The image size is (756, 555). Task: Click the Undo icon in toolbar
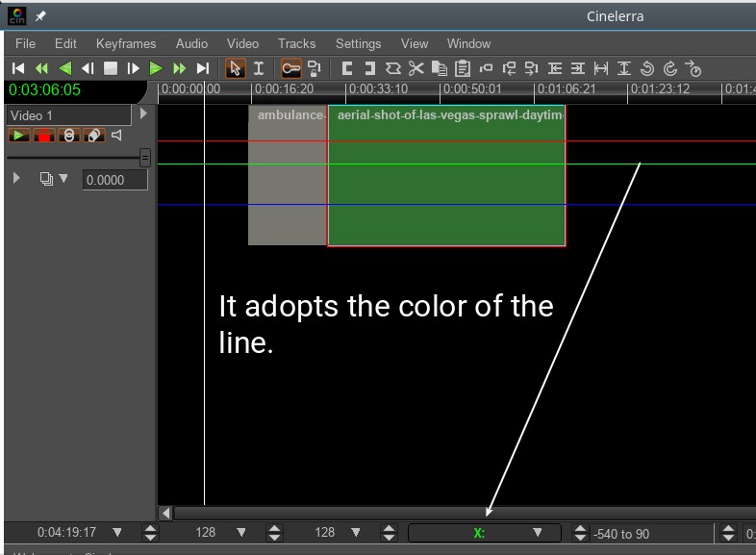point(647,68)
